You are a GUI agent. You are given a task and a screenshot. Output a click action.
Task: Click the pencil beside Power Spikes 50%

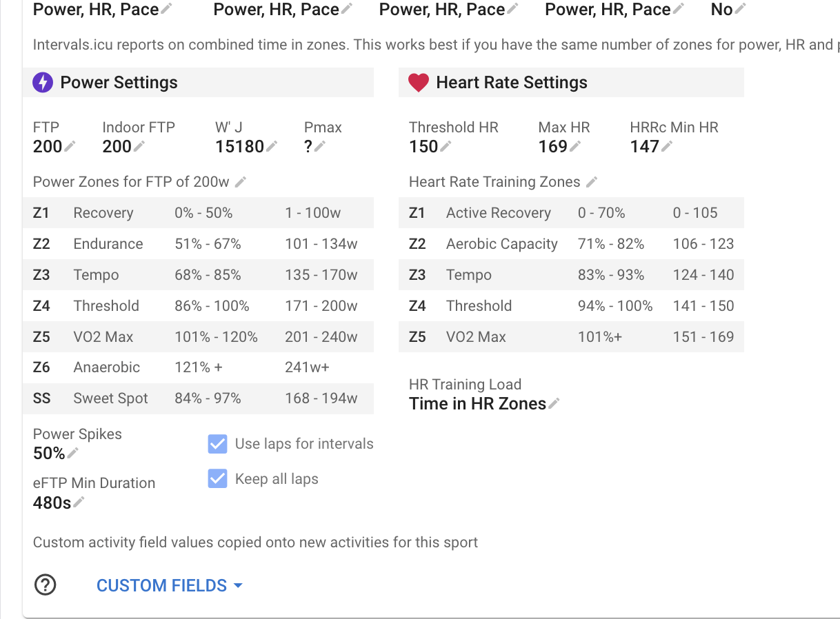tap(73, 453)
